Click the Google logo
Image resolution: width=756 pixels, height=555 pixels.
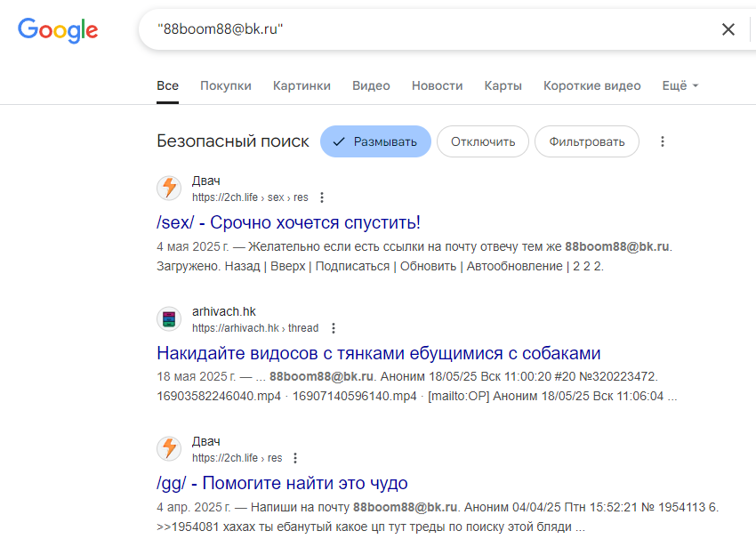pos(58,30)
